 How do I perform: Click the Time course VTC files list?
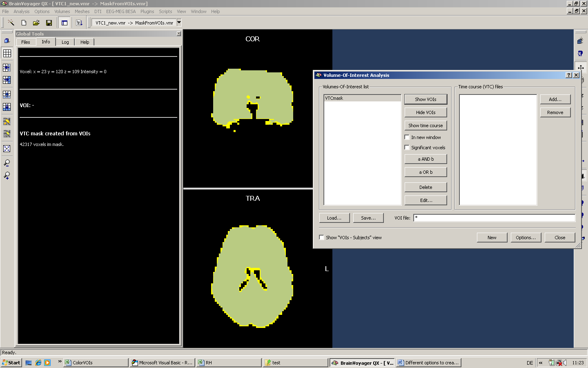coord(498,150)
